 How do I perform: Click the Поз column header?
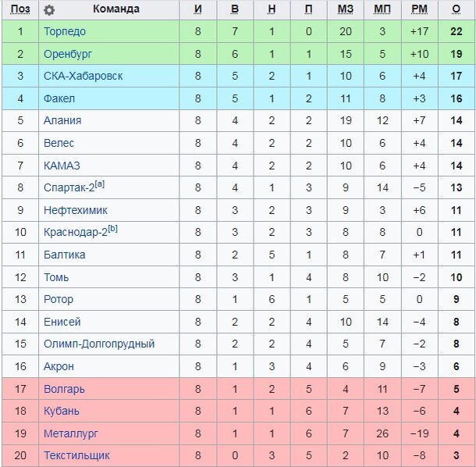coord(20,9)
